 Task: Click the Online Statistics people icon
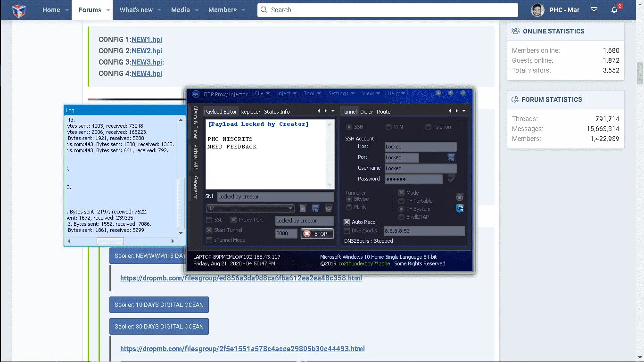[x=516, y=31]
